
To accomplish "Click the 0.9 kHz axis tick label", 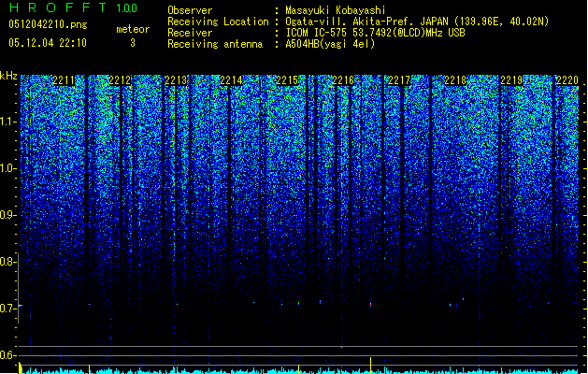I will 8,215.
